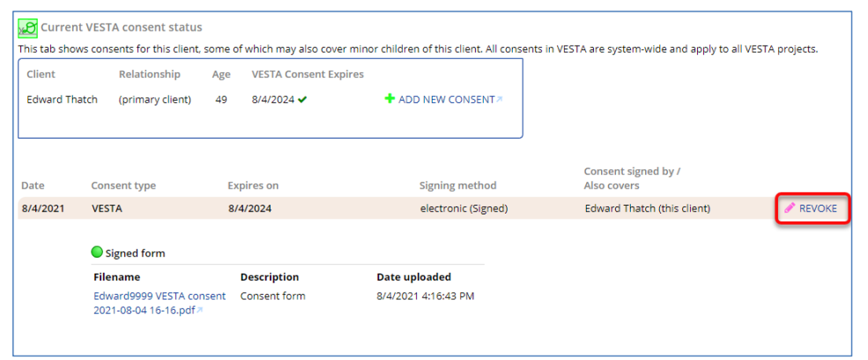This screenshot has height=360, width=868.
Task: Click Edward Thatch client name
Action: (x=62, y=100)
